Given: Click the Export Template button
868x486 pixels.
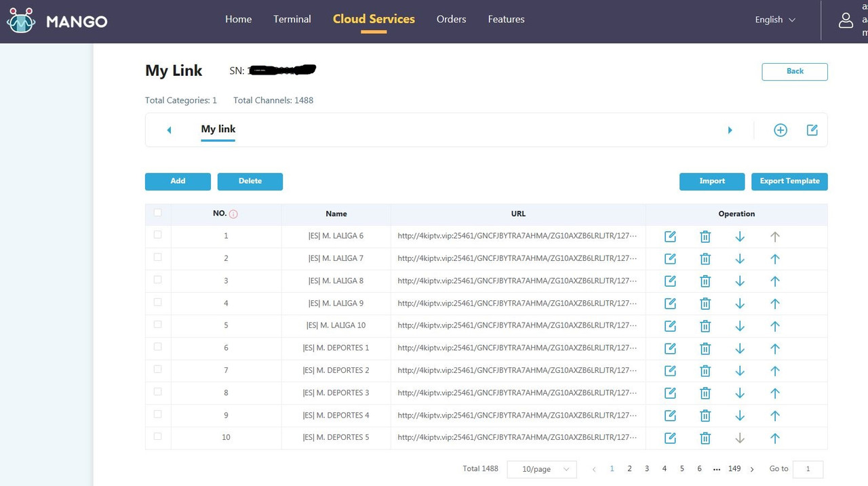Looking at the screenshot, I should [x=789, y=181].
